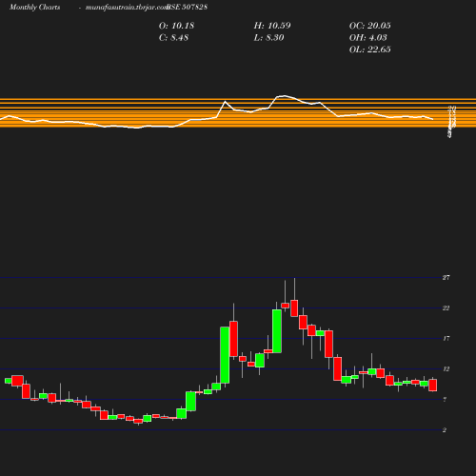Select the open value 'O: 10.18'
Screen dimensions: 476x476
[x=176, y=26]
